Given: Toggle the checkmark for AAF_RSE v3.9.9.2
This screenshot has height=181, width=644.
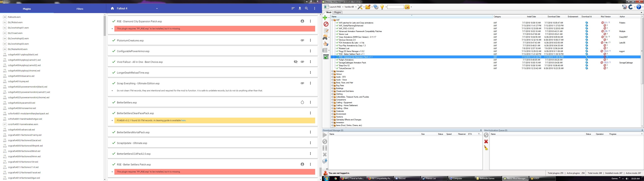Looking at the screenshot, I should [x=337, y=28].
